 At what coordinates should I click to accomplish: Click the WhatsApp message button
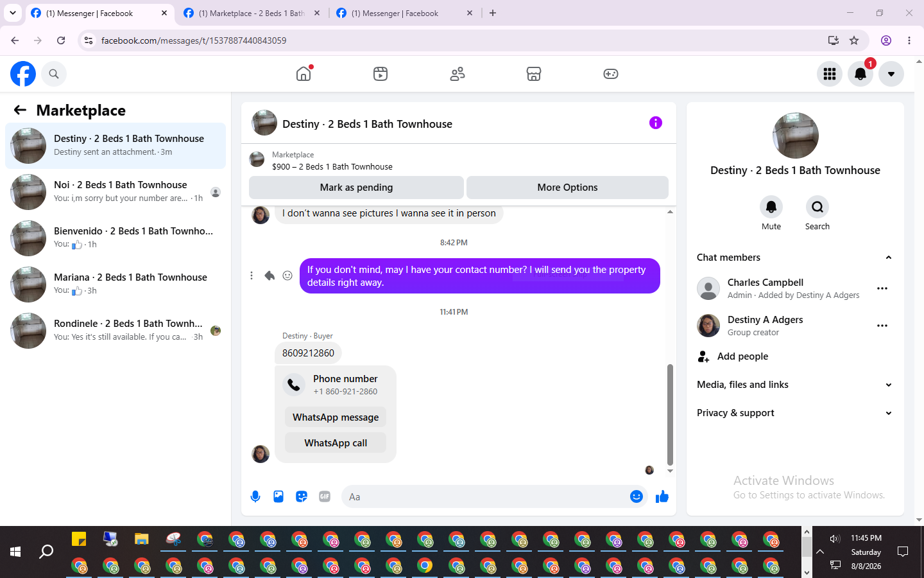[x=336, y=417]
